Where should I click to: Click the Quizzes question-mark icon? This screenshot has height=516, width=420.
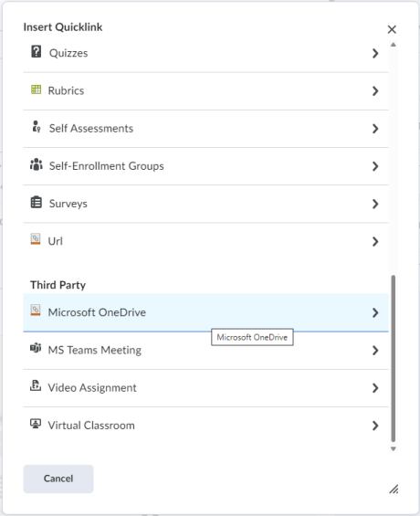coord(37,52)
